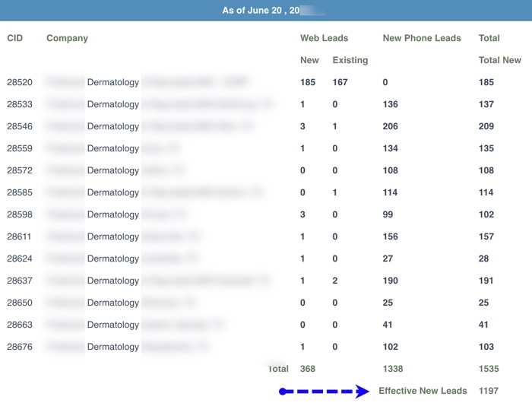Click the 167 existing web leads value
532x403 pixels.
coord(340,82)
